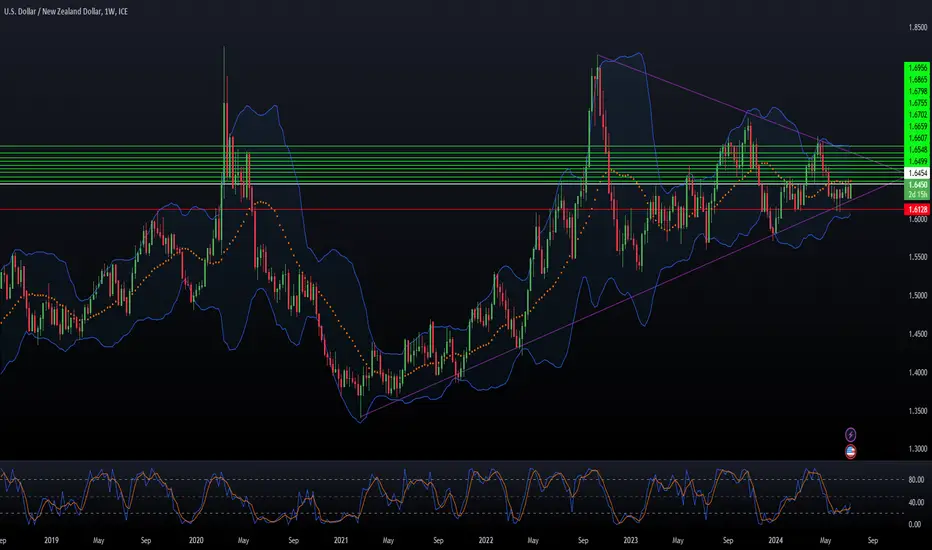Click the 1.4000 price scale value
Viewport: 932px width, 550px height.
(x=918, y=373)
